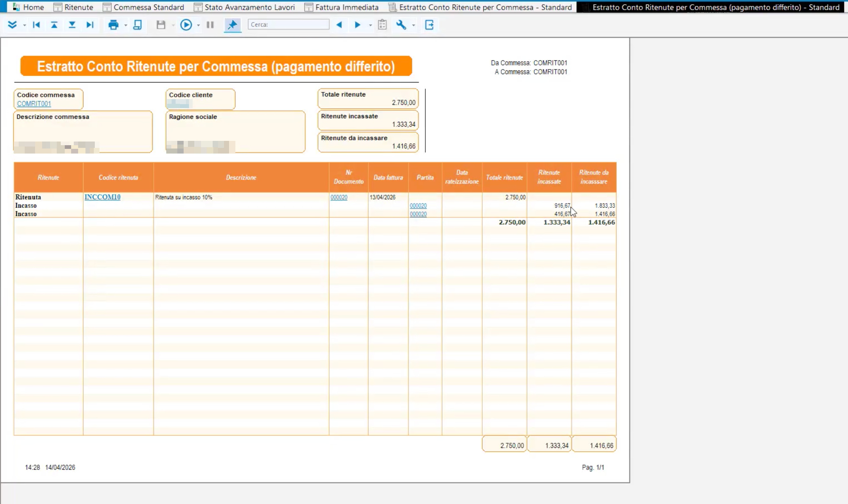This screenshot has width=848, height=504.
Task: Switch to Estratto Conto Ritenute per Commessa - Standard tab
Action: coord(480,7)
